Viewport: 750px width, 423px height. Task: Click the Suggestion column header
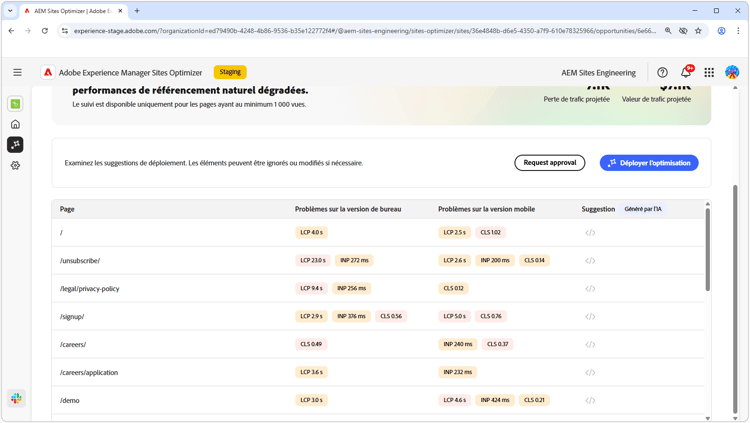598,209
